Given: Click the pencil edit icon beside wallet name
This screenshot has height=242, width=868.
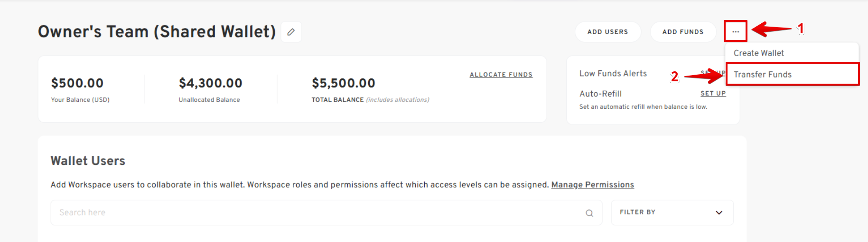Looking at the screenshot, I should pyautogui.click(x=291, y=32).
